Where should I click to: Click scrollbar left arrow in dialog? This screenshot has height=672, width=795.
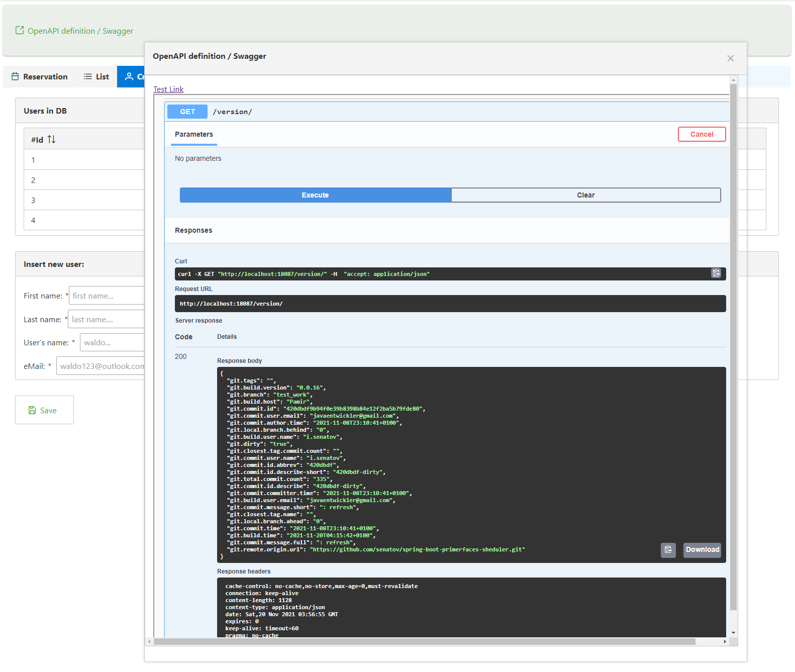pos(149,641)
